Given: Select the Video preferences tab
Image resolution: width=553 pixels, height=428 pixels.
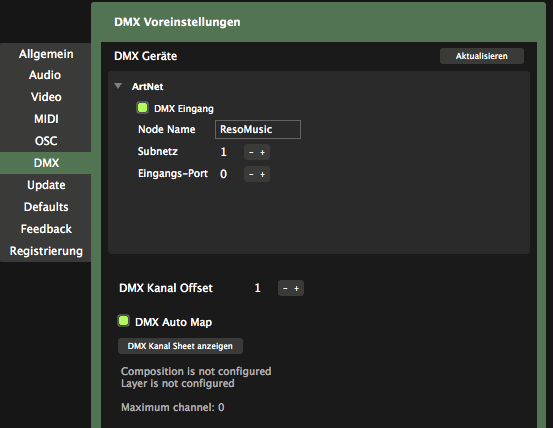Looking at the screenshot, I should [x=46, y=97].
